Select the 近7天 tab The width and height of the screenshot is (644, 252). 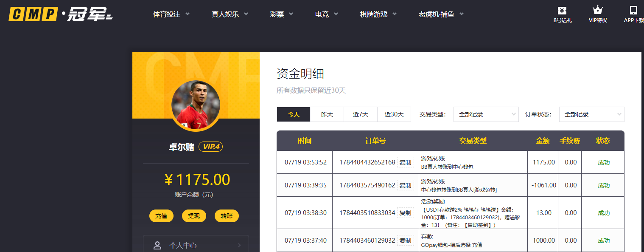click(x=361, y=114)
